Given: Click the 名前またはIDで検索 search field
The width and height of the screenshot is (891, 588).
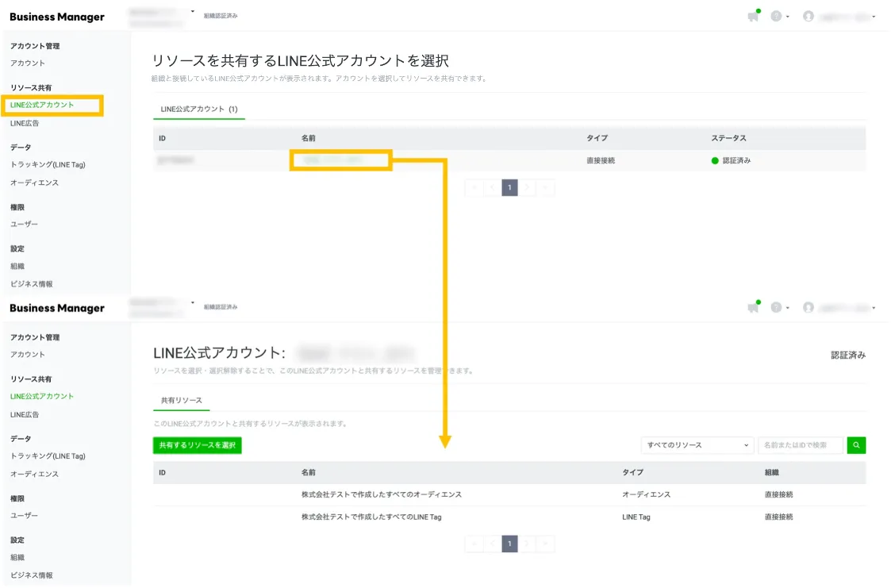Looking at the screenshot, I should [x=800, y=445].
